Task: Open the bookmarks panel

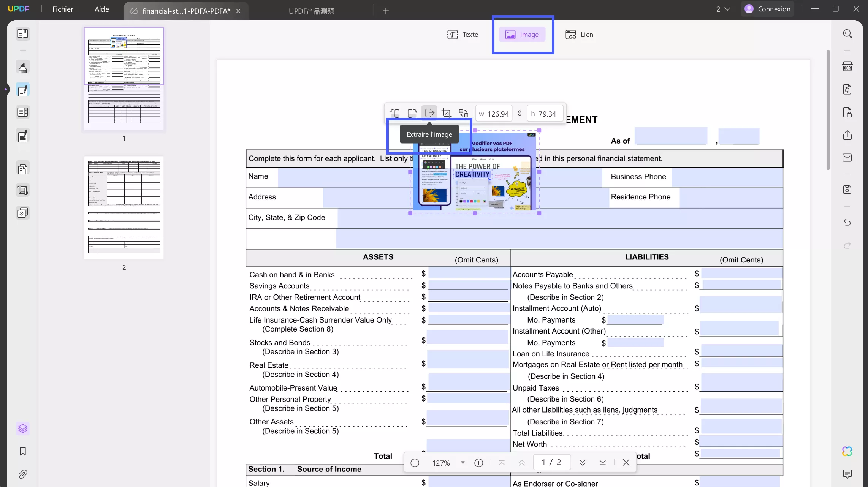Action: (x=23, y=451)
